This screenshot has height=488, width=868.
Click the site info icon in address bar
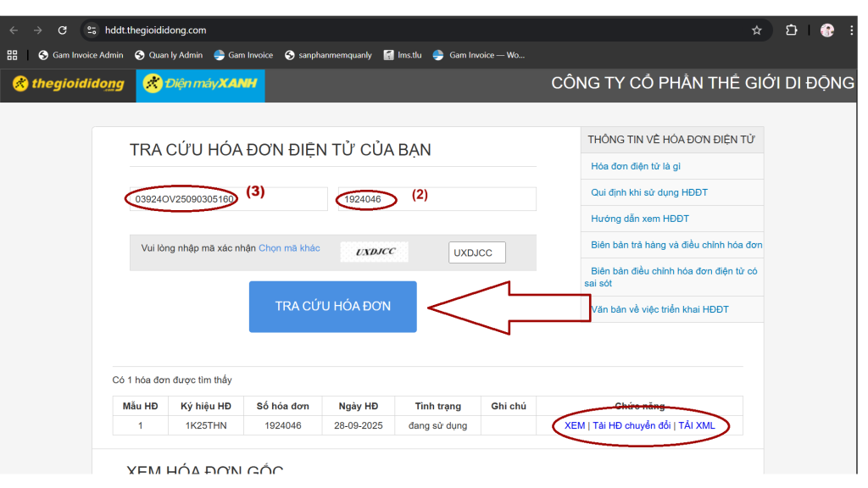[92, 30]
